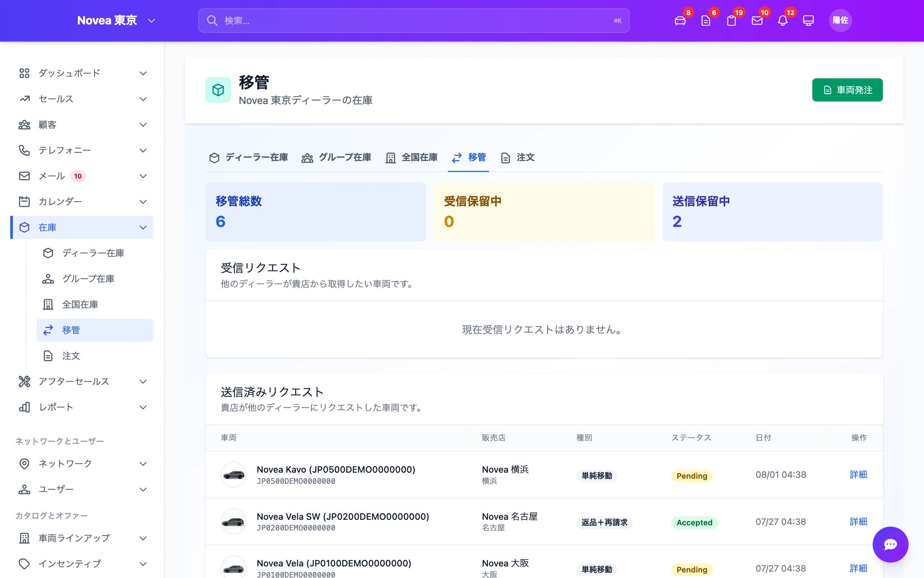Click the Accepted status badge

(x=694, y=522)
